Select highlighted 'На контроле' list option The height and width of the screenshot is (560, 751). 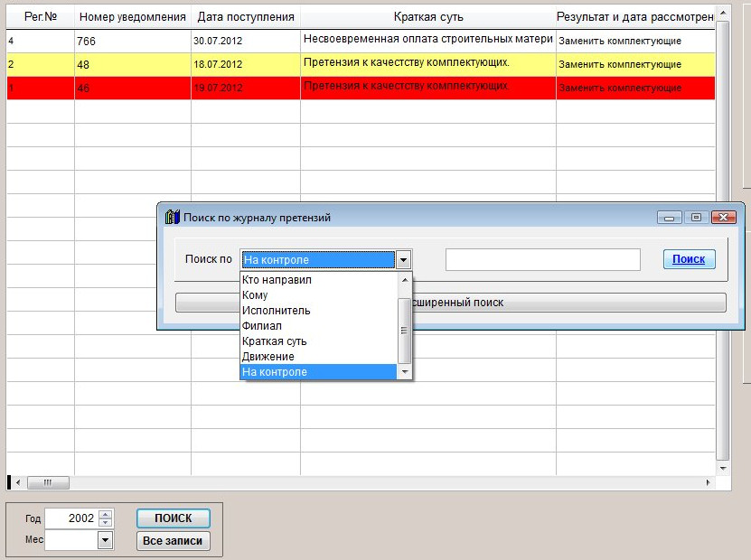coord(318,371)
